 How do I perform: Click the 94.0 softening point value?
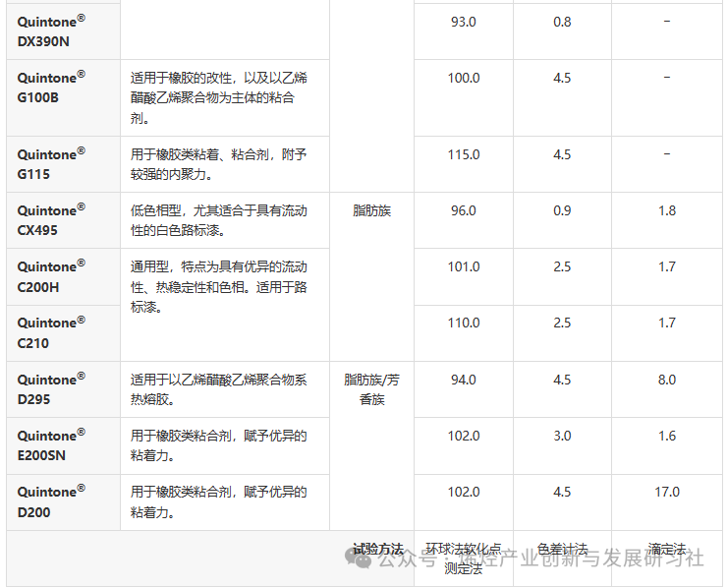(x=464, y=381)
